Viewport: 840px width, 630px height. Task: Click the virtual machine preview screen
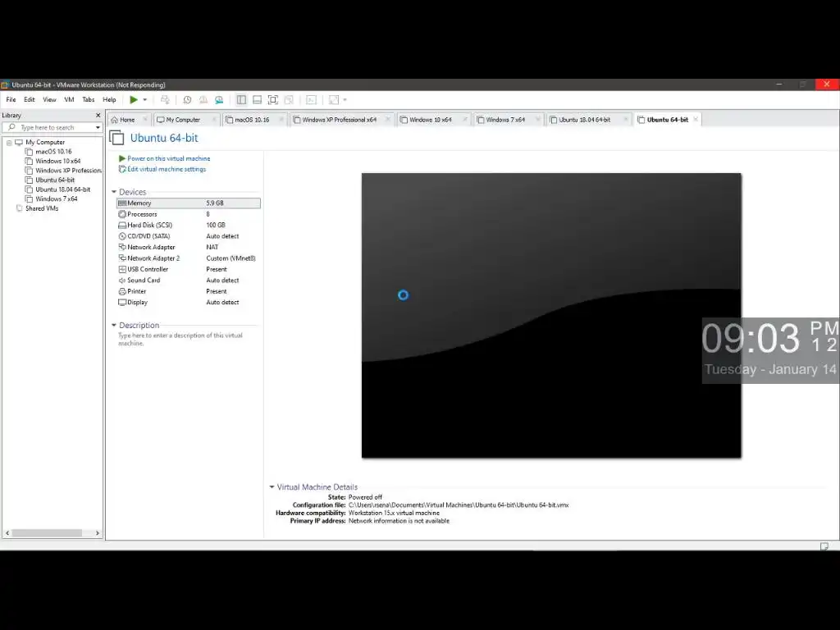coord(551,315)
